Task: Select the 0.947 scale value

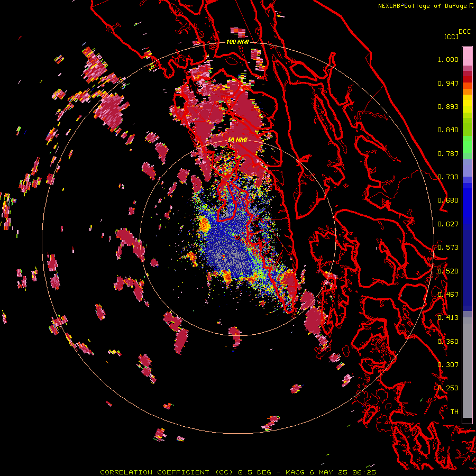Action: click(x=448, y=83)
